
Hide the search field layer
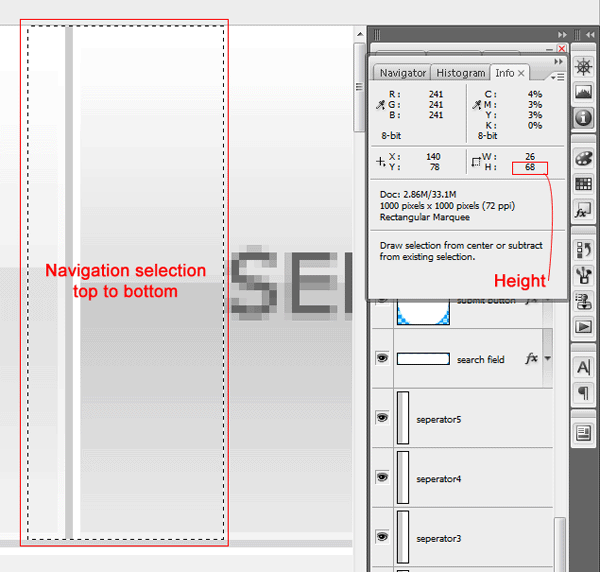tap(382, 358)
